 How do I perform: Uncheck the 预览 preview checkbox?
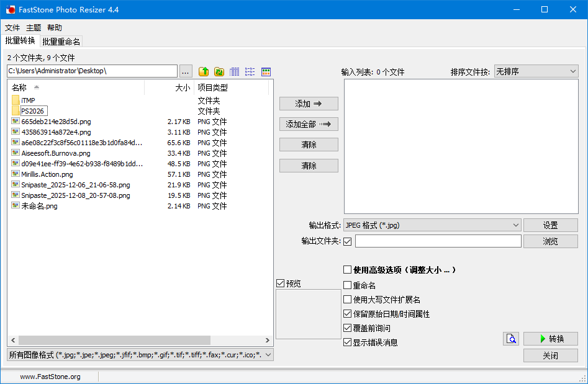[281, 284]
